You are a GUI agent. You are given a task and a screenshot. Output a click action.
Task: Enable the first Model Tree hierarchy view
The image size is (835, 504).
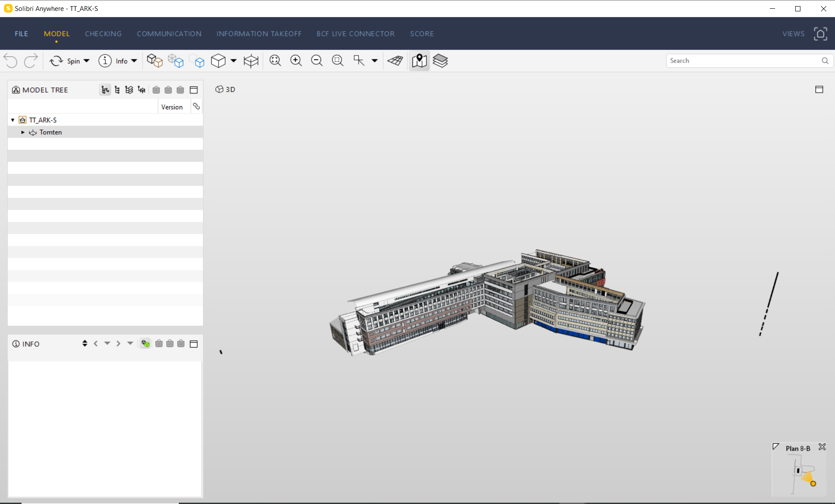point(105,90)
